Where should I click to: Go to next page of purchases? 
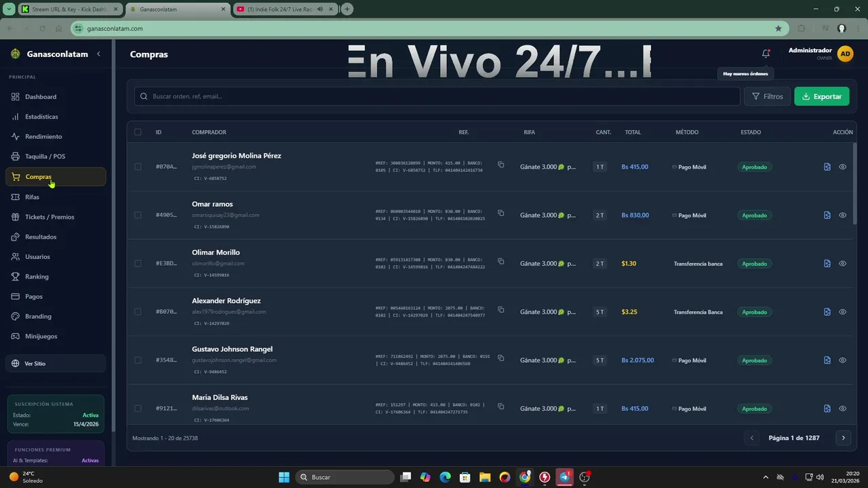click(x=843, y=438)
